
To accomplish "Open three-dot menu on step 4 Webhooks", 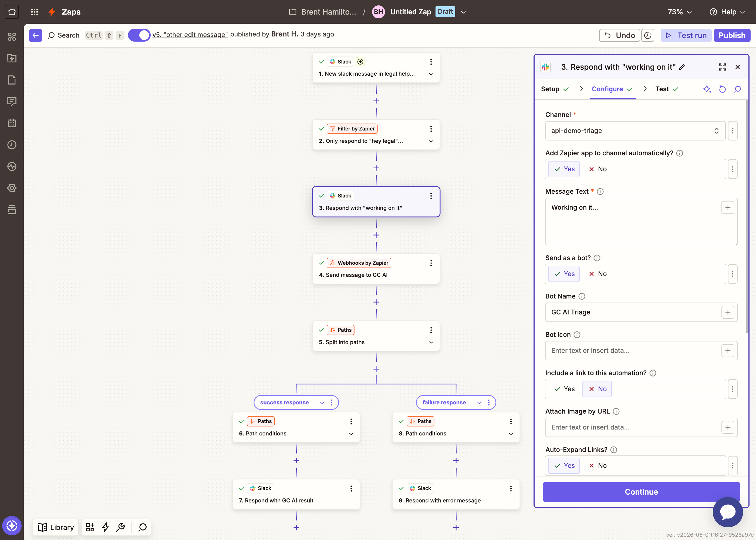I will tap(431, 263).
